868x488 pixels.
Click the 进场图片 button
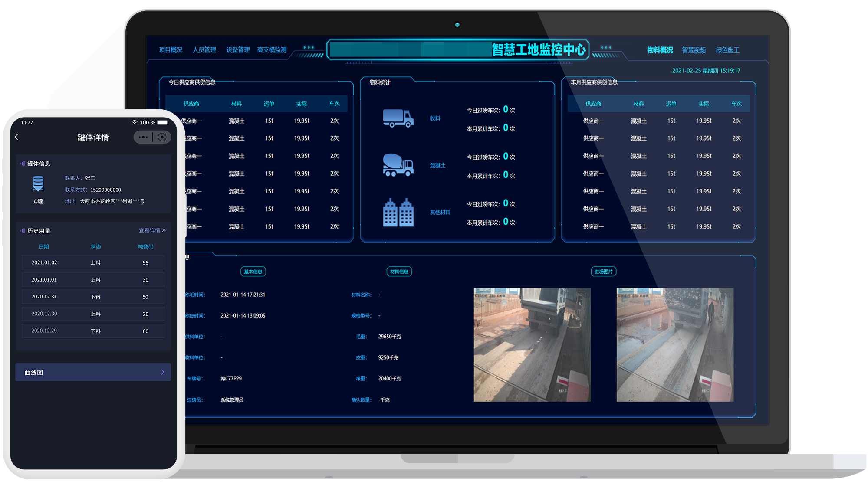click(x=603, y=272)
